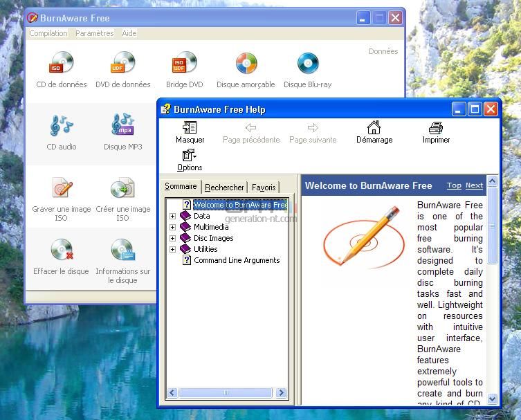Screen dimensions: 521x420
Task: Click the BurnAware Free title bar icon
Action: (33, 17)
